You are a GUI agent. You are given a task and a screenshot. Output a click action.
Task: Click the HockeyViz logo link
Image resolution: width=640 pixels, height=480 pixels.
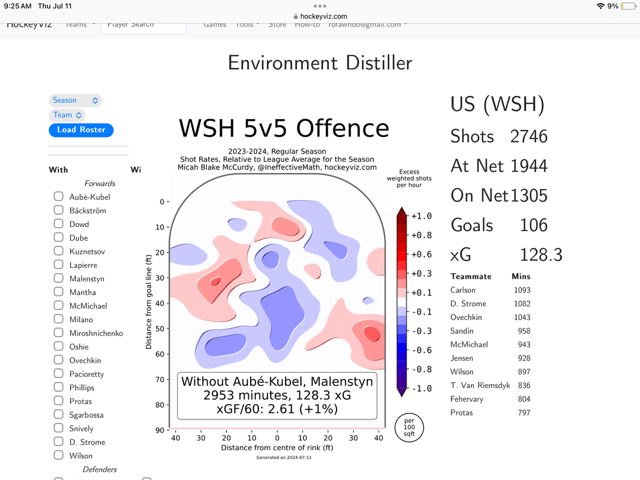[29, 24]
